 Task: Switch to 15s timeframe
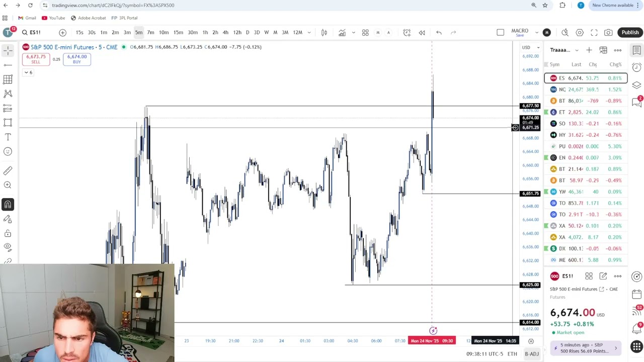[79, 32]
